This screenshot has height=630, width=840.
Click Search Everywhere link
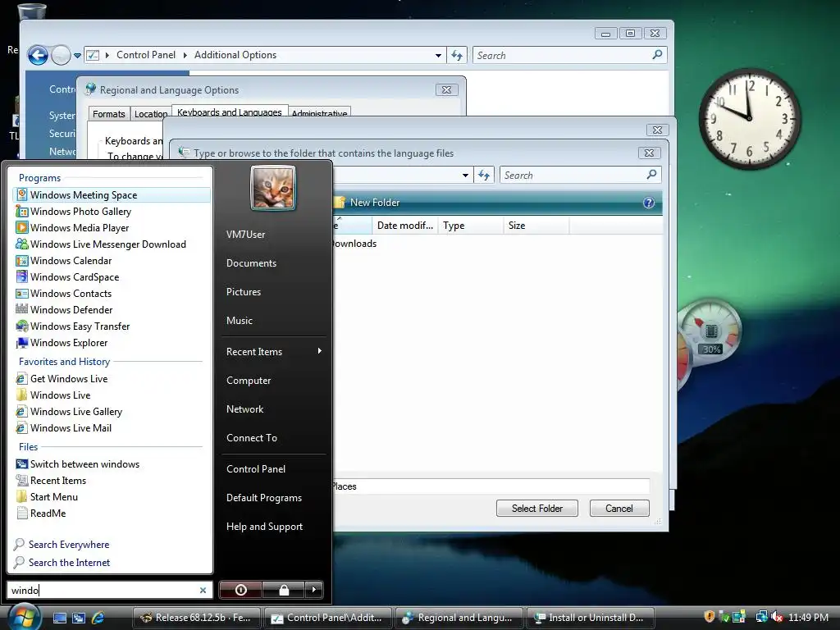click(x=69, y=545)
